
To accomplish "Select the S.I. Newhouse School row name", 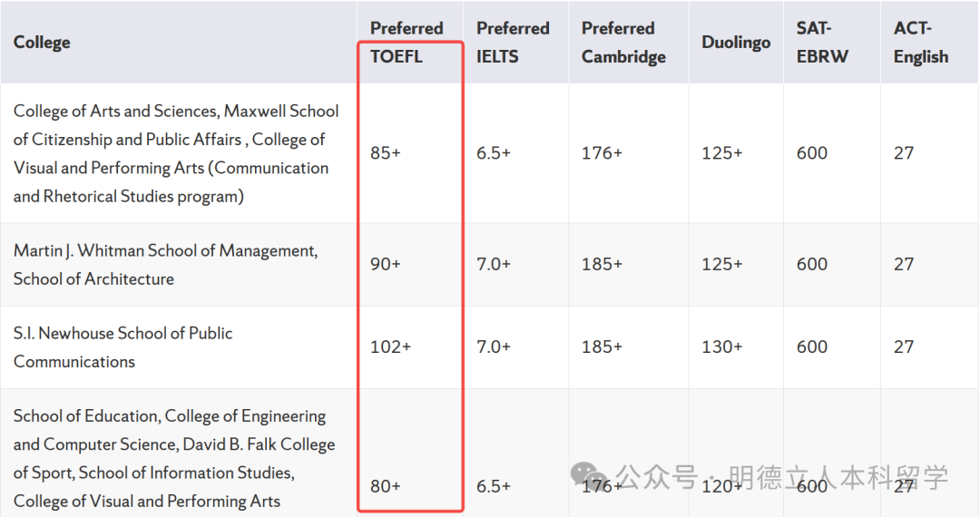I will [x=122, y=346].
